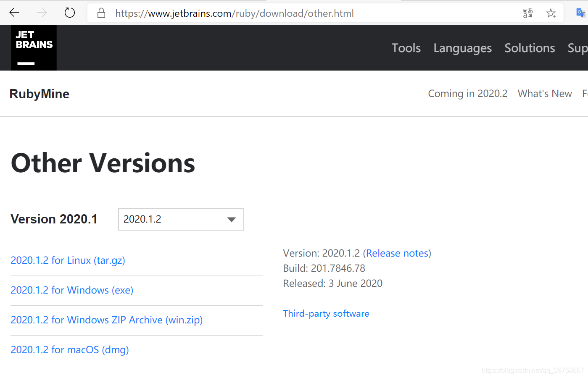Screen dimensions: 588x378
Task: Open the translate page icon in address bar
Action: 528,13
